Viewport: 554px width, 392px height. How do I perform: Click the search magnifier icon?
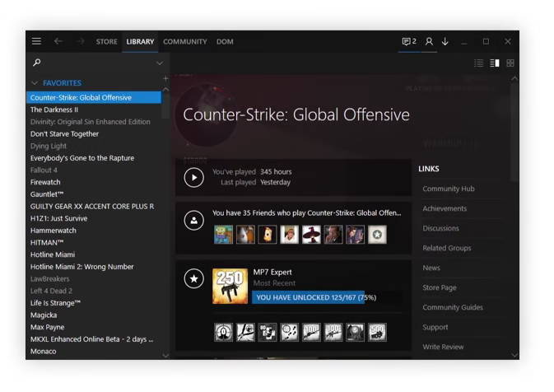click(37, 63)
